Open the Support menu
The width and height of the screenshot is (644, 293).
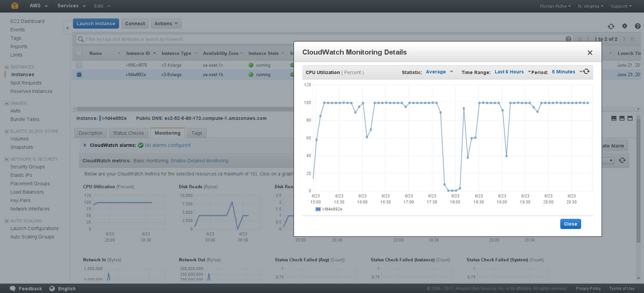(621, 6)
